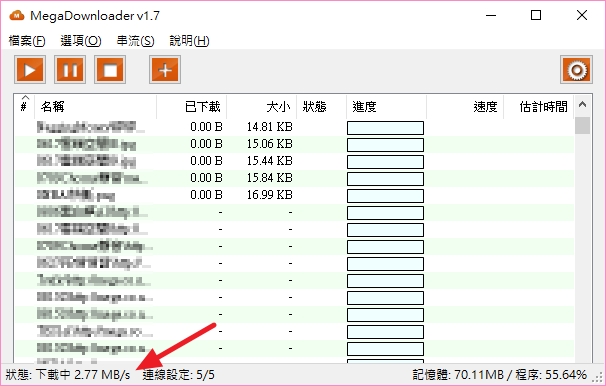Click the scrollbar up arrow
Viewport: 606px width, 386px height.
[582, 104]
